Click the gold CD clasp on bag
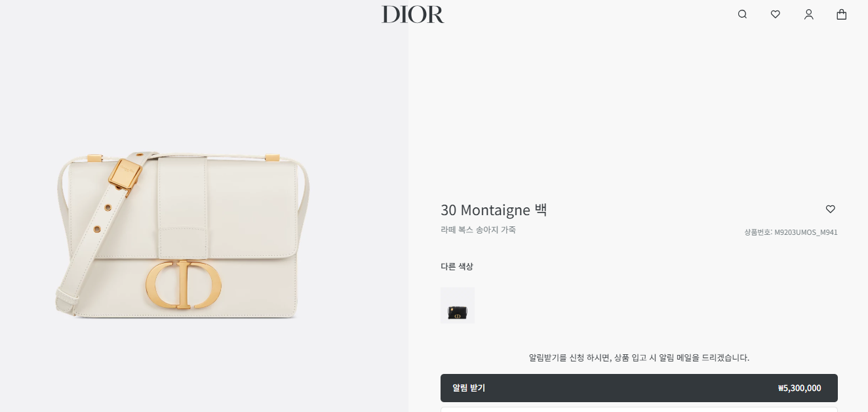The height and width of the screenshot is (412, 868). tap(184, 285)
